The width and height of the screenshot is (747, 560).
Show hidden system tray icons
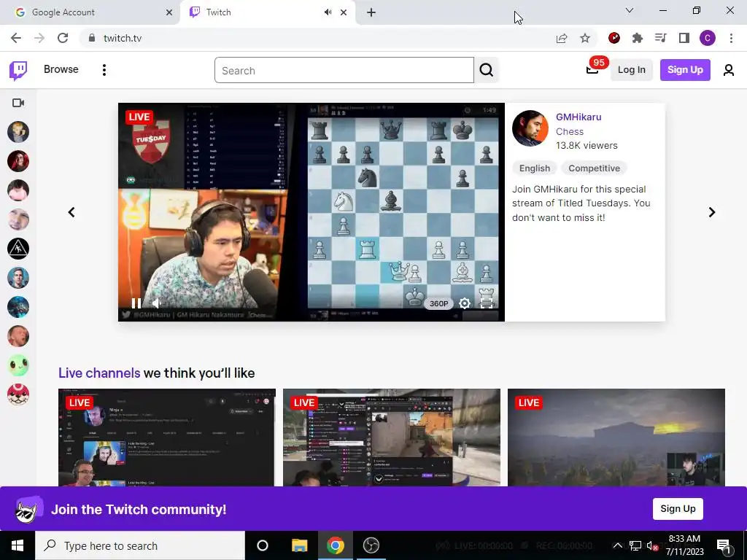point(617,545)
